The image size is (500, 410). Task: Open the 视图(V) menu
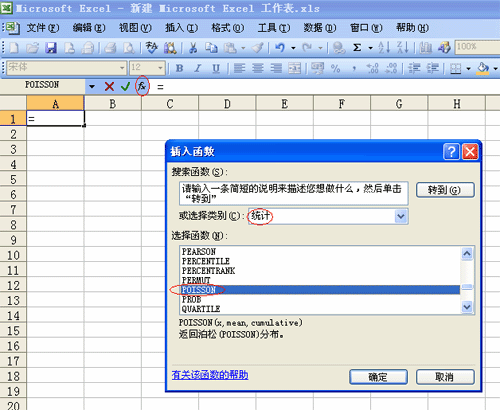click(135, 28)
